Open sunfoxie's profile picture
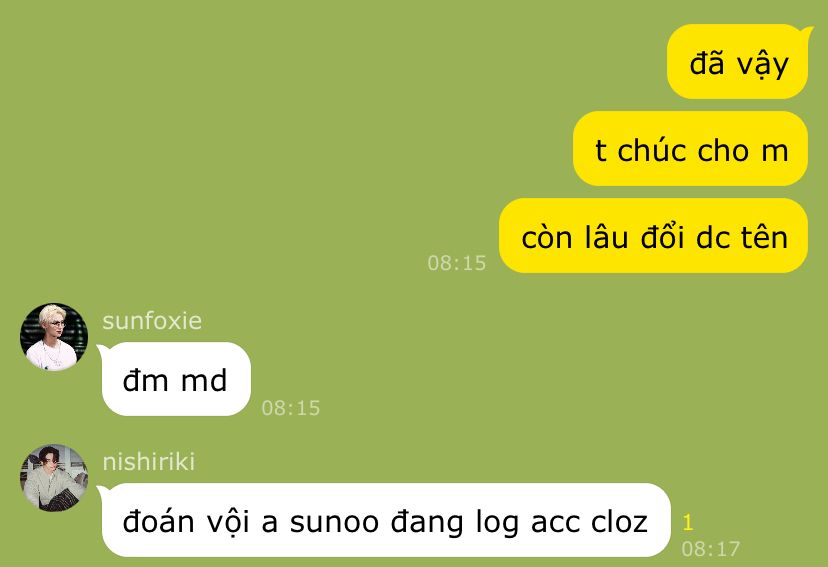 coord(54,337)
